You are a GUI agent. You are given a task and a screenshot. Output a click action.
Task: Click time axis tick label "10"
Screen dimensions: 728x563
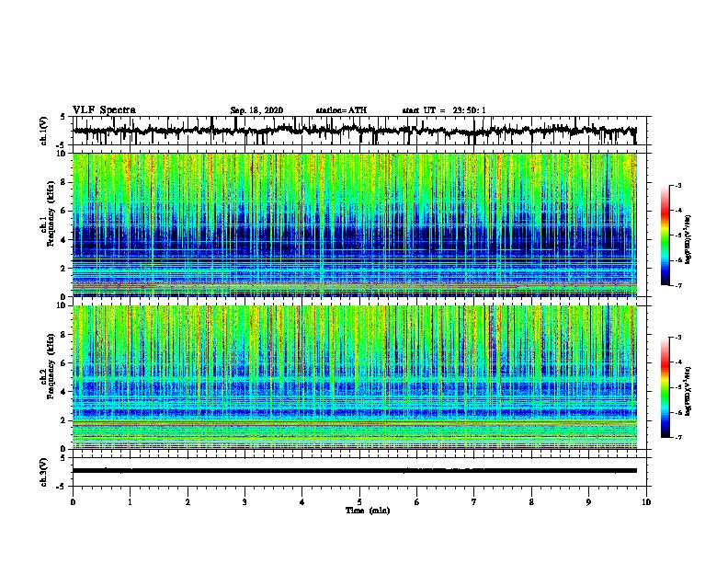pos(646,502)
